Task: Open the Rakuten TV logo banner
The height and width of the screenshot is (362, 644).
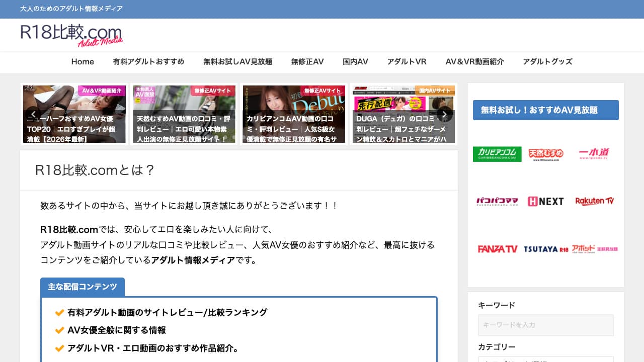Action: [595, 201]
